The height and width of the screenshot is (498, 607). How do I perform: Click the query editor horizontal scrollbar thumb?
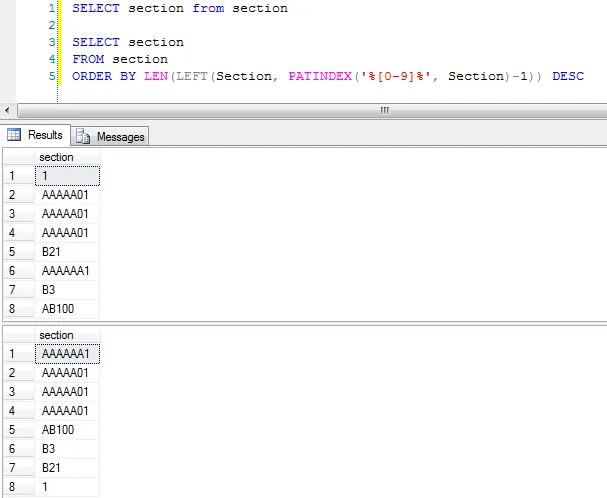(x=312, y=111)
